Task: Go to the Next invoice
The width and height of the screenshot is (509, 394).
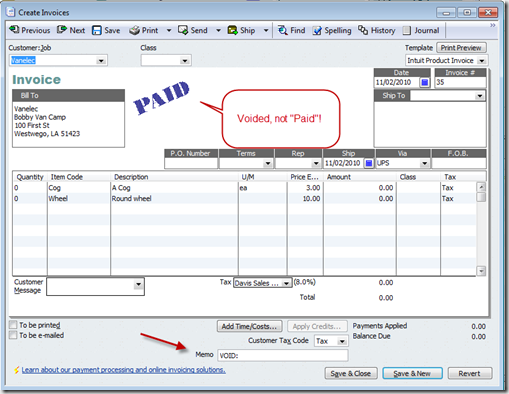Action: click(x=71, y=30)
